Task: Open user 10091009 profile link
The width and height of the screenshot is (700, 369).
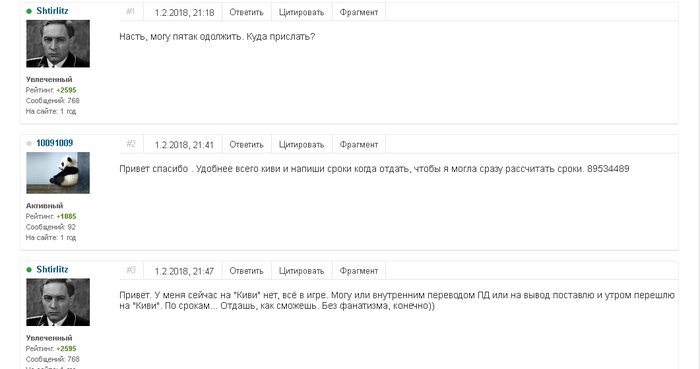Action: pyautogui.click(x=54, y=143)
